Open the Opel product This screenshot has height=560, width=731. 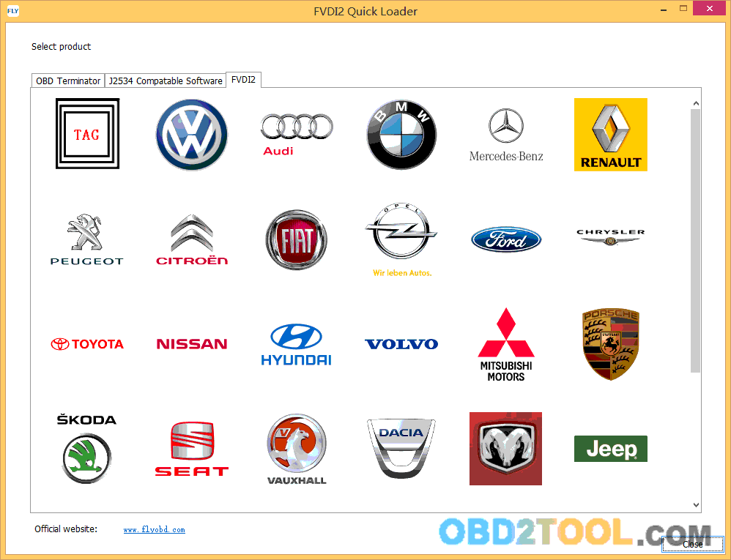(x=401, y=239)
